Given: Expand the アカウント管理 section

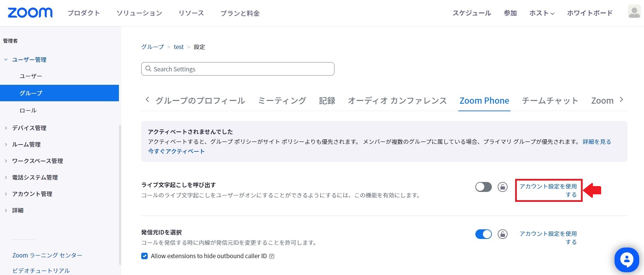Looking at the screenshot, I should point(6,194).
